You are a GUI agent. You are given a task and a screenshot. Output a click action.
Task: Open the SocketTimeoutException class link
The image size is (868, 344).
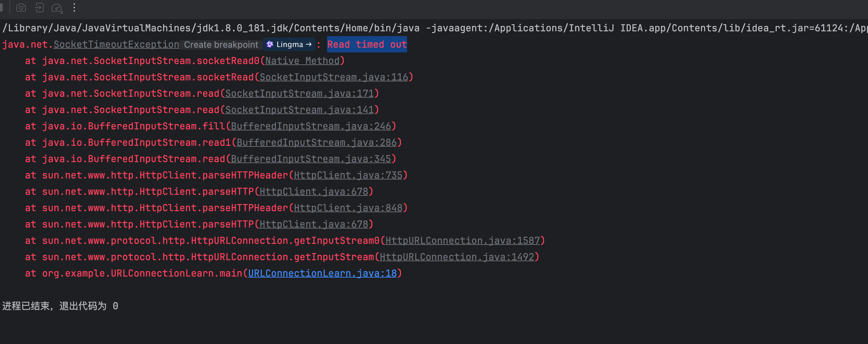point(116,45)
